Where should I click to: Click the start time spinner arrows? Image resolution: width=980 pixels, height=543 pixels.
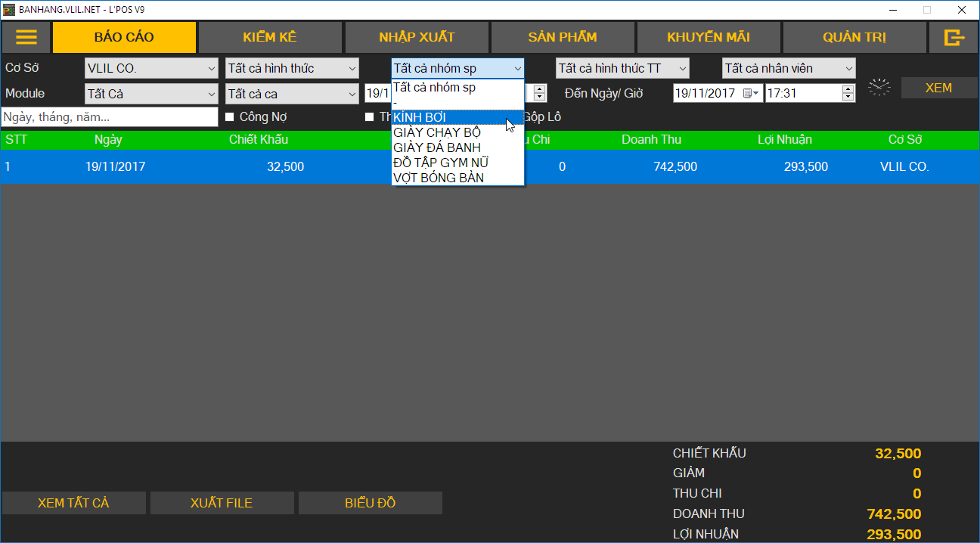539,94
